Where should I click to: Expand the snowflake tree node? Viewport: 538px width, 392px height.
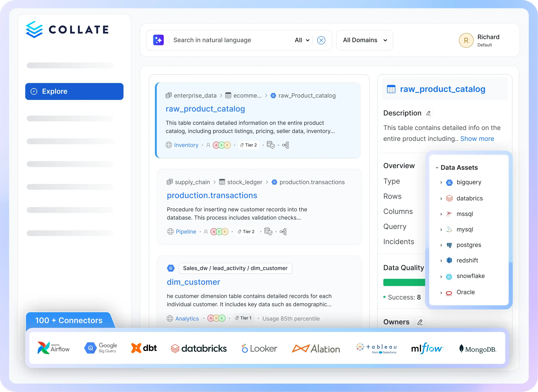[x=441, y=277]
